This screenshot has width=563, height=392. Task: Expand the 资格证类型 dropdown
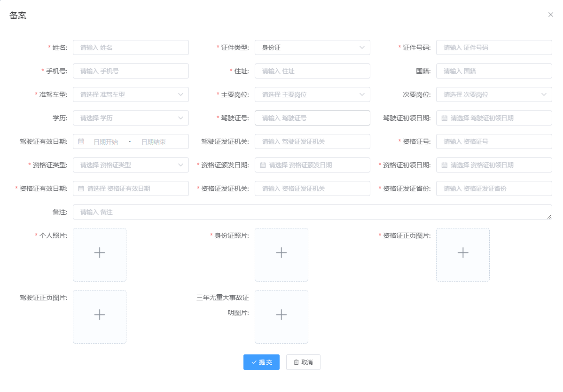click(131, 165)
